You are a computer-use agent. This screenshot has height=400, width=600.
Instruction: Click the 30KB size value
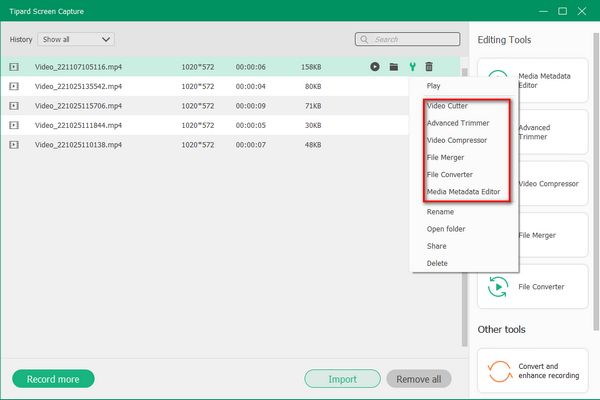(x=313, y=125)
